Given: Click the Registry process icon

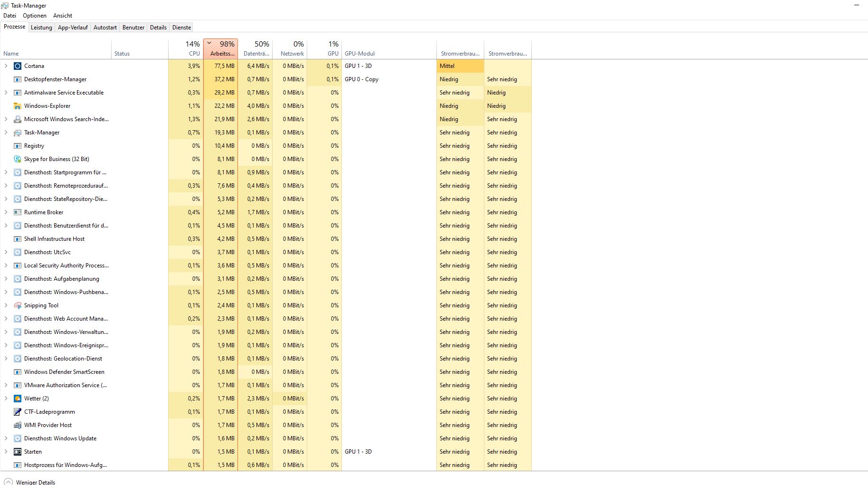Looking at the screenshot, I should pos(18,146).
